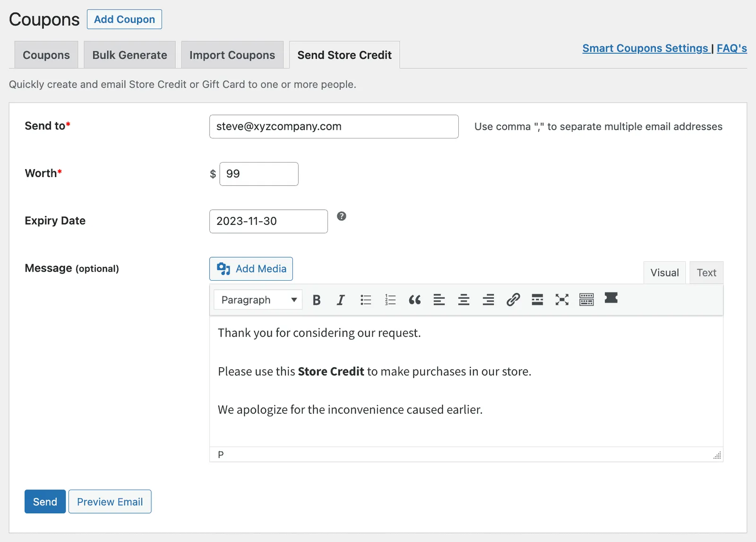Click the bold 'Store Credit' text in message

pos(331,371)
